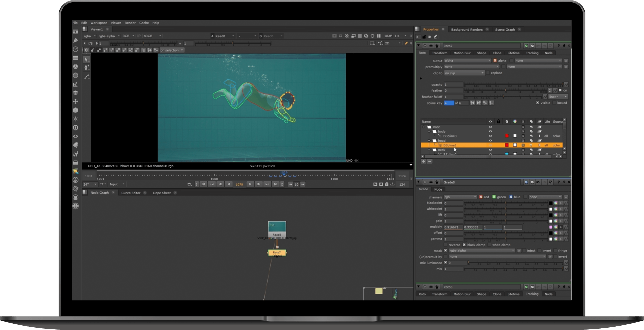Click the add spline key icon

point(485,103)
